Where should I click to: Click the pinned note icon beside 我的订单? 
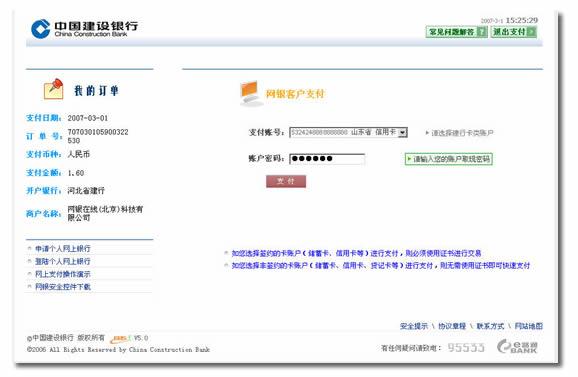[x=54, y=89]
